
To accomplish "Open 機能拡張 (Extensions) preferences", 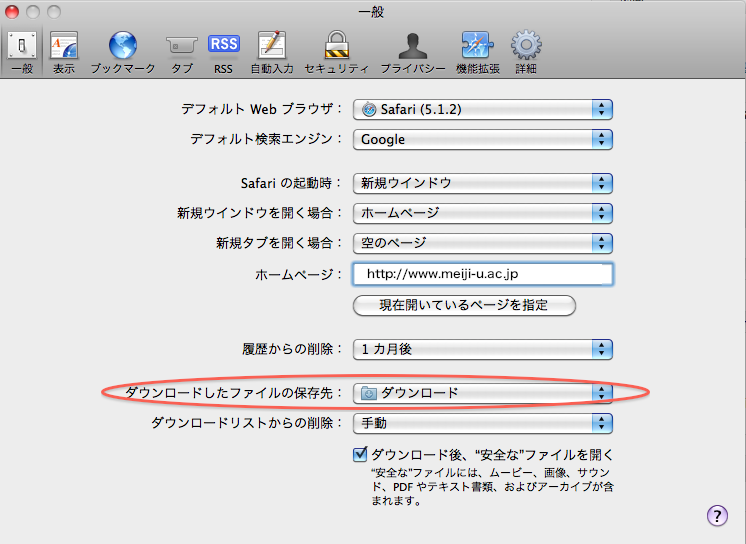I will pos(476,52).
